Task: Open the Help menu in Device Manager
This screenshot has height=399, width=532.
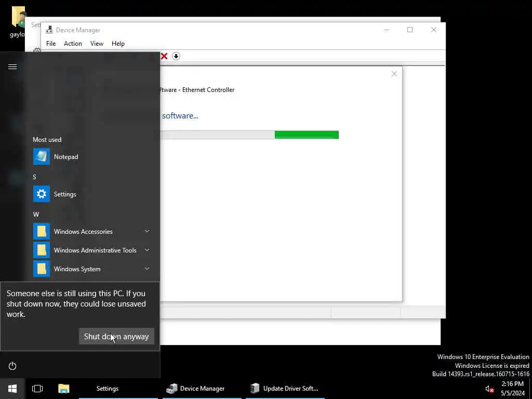Action: coord(118,44)
